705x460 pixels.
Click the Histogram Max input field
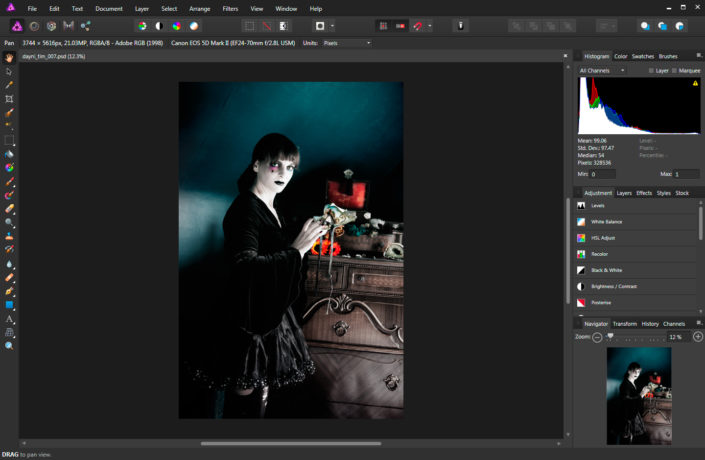coord(687,174)
